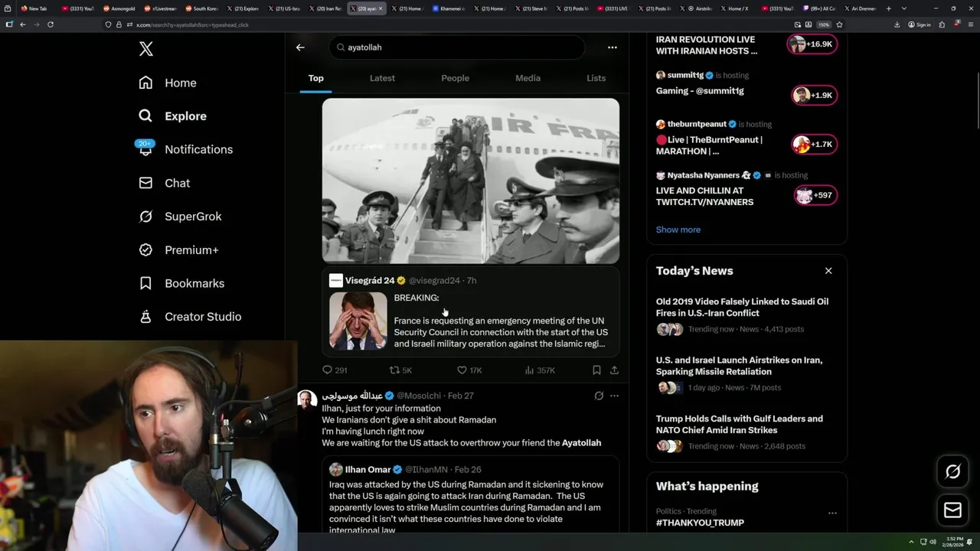Open U.S. and Israel Launch Airstrikes story
This screenshot has width=980, height=551.
(x=746, y=375)
